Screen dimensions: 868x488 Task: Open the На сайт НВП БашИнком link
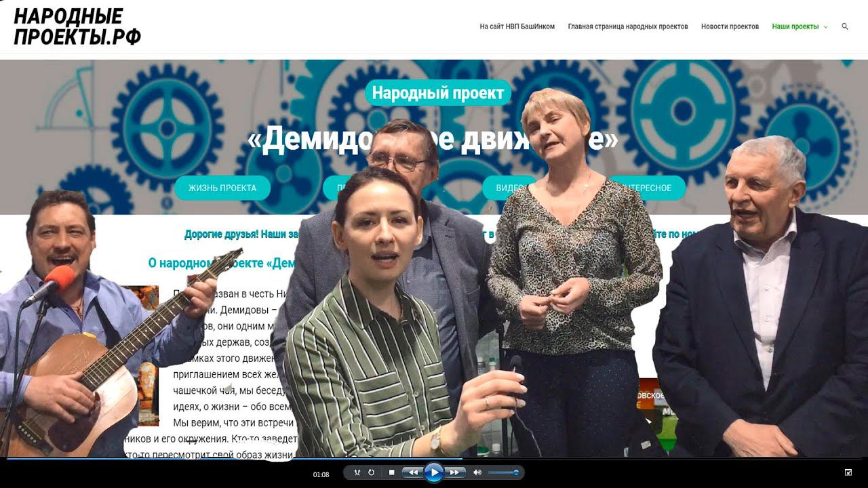click(x=517, y=26)
